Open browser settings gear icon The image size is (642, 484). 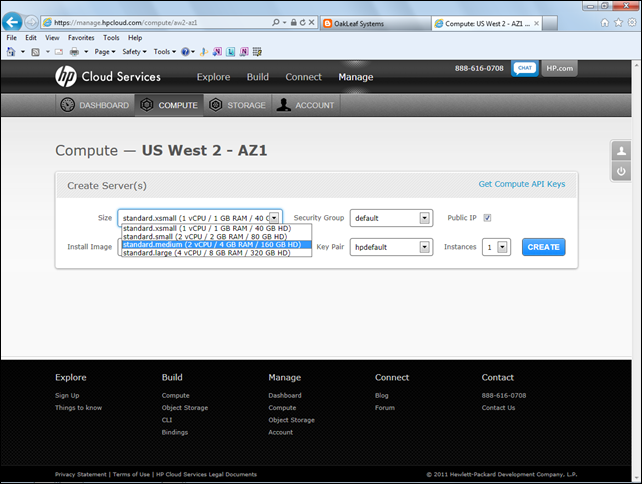tap(632, 23)
